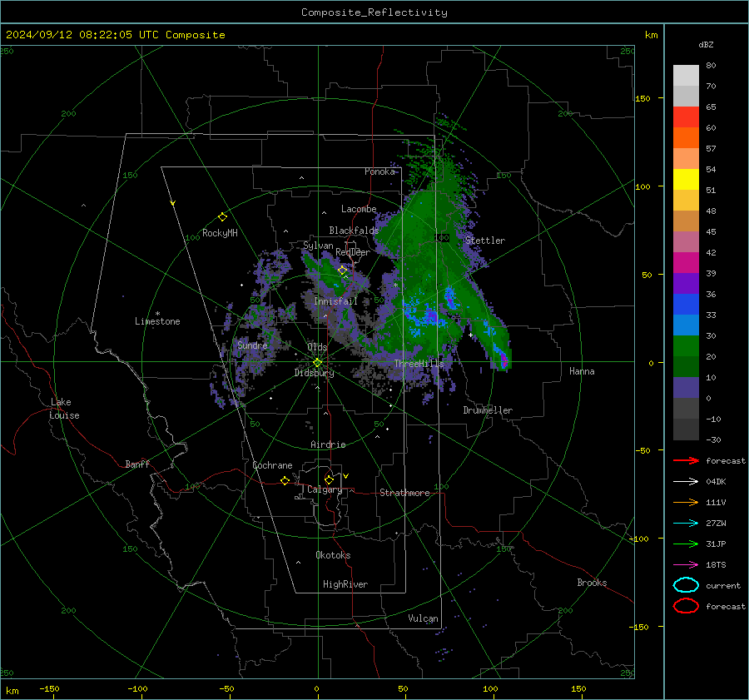Click the yellow radar site diamond at Didsbury
The image size is (749, 700).
pyautogui.click(x=317, y=363)
